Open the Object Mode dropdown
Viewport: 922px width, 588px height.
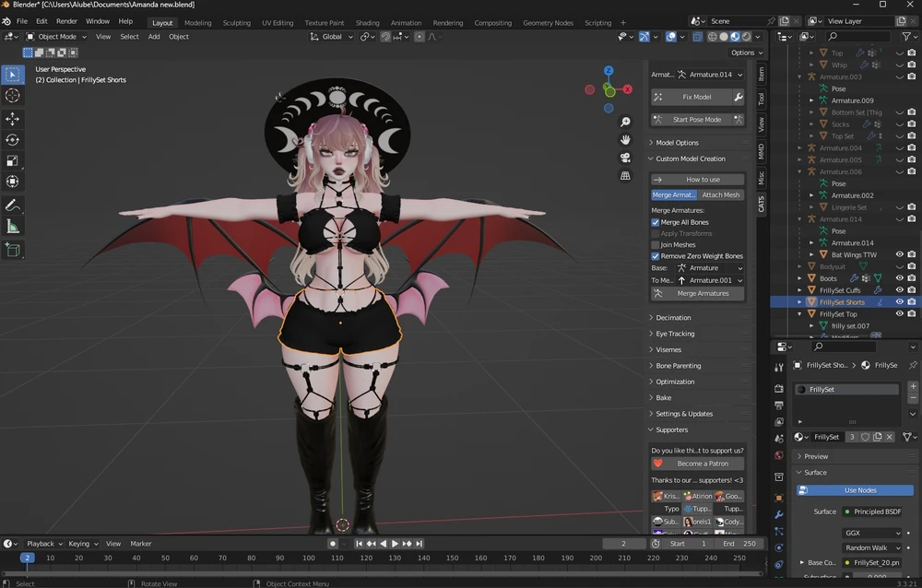point(56,37)
